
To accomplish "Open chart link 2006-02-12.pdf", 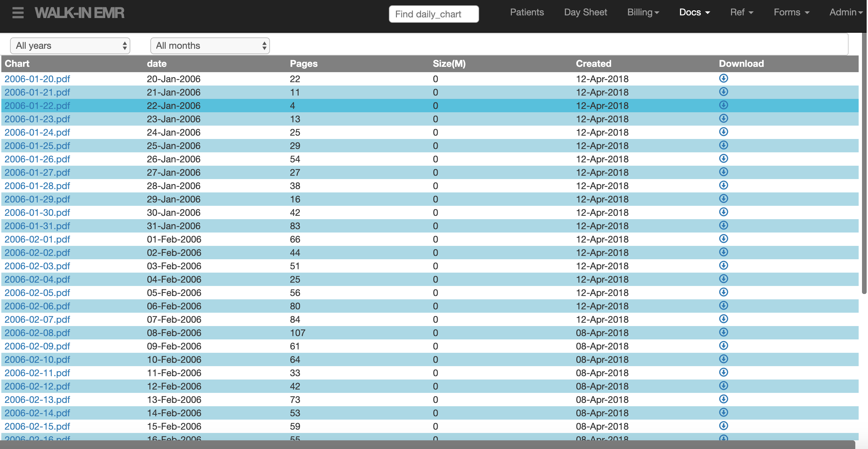I will tap(37, 386).
